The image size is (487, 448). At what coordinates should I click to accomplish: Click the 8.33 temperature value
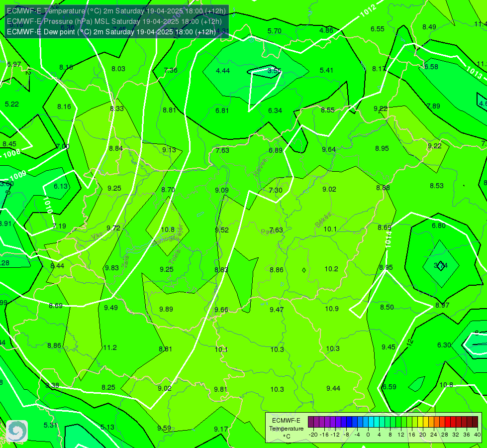click(117, 109)
